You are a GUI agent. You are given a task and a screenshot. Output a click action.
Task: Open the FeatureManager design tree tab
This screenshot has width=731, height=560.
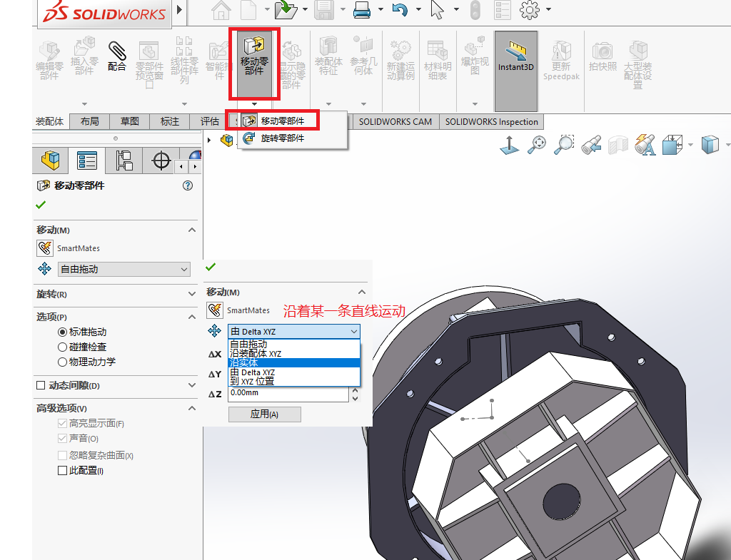point(51,161)
